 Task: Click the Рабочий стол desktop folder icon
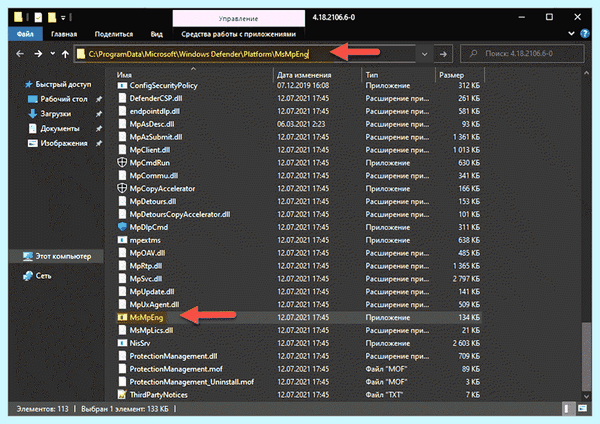coord(33,99)
